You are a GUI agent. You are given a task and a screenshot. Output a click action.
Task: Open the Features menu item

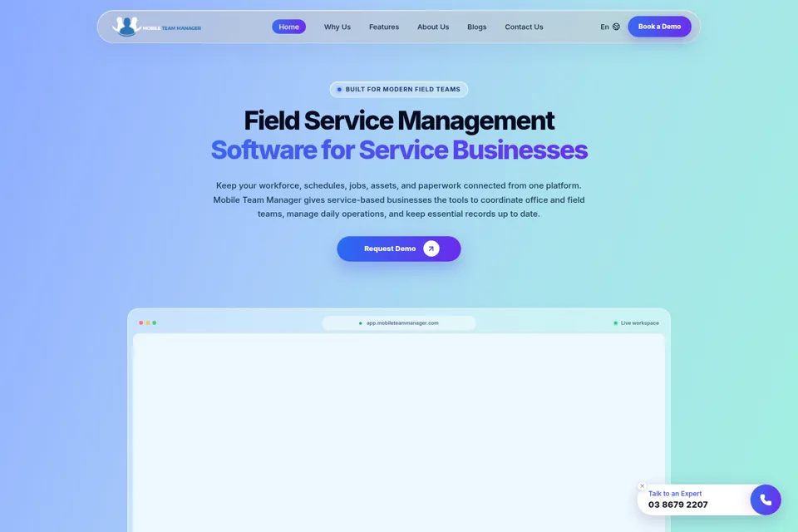pos(384,27)
